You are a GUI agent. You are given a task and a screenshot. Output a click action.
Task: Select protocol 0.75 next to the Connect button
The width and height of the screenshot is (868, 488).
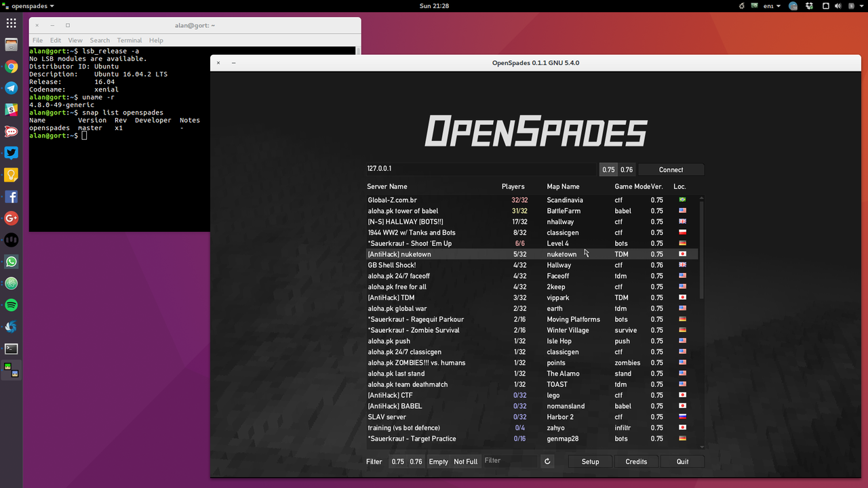[608, 169]
